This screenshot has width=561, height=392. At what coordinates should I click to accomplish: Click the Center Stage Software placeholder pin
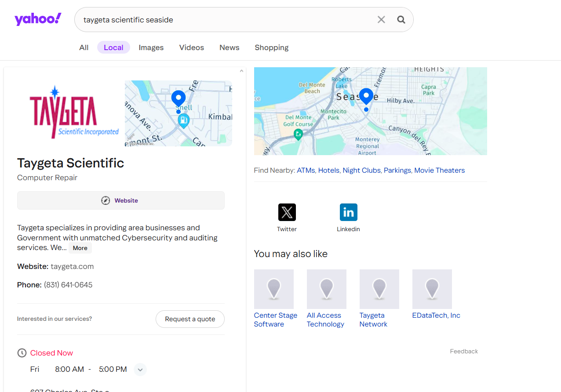(x=273, y=289)
